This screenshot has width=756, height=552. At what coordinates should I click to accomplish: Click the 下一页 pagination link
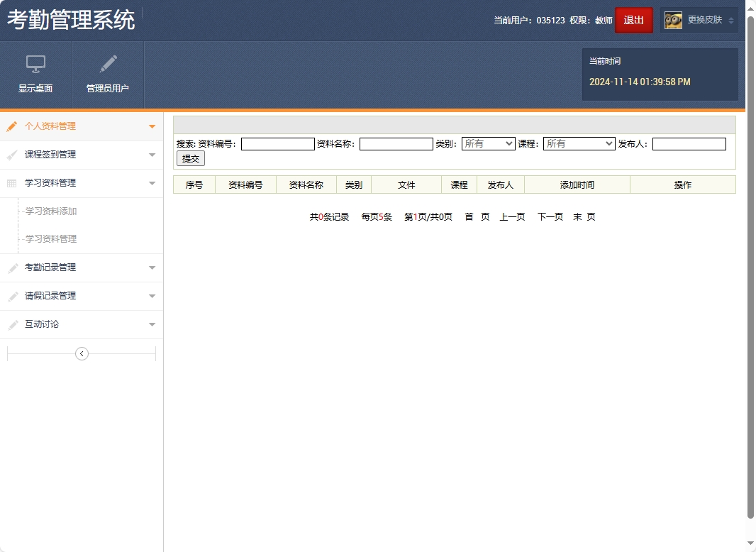[x=549, y=216]
